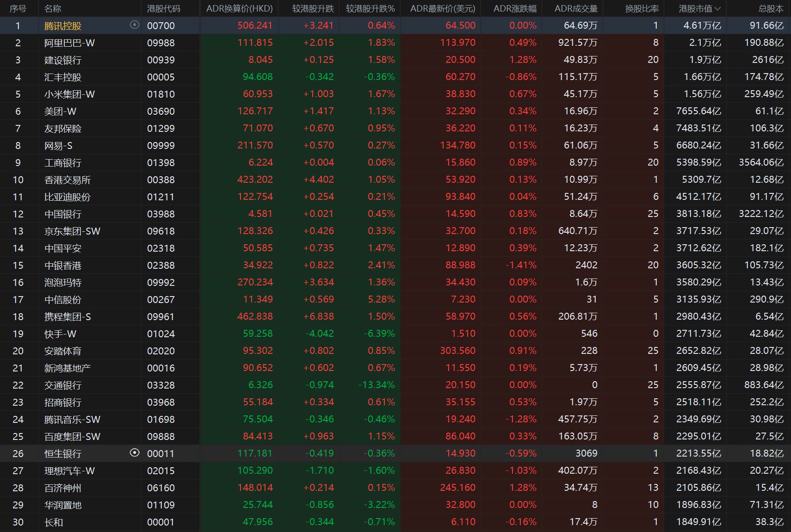The width and height of the screenshot is (791, 532).
Task: Sort by 较港股升跌% column header
Action: [x=371, y=9]
